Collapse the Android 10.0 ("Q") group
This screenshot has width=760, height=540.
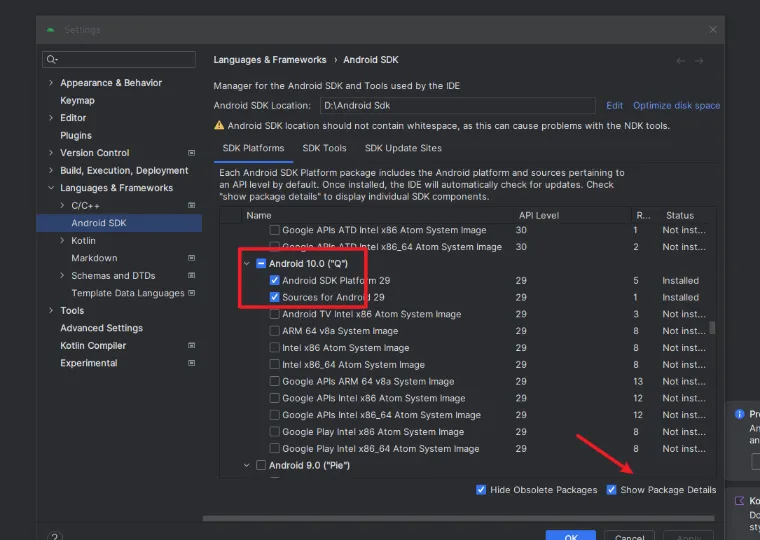247,264
